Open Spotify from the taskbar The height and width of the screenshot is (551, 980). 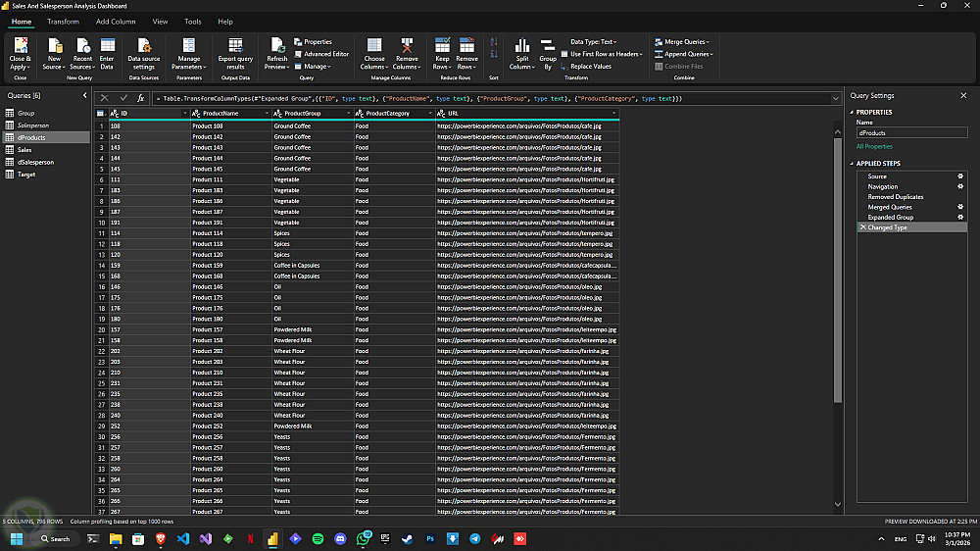[318, 538]
